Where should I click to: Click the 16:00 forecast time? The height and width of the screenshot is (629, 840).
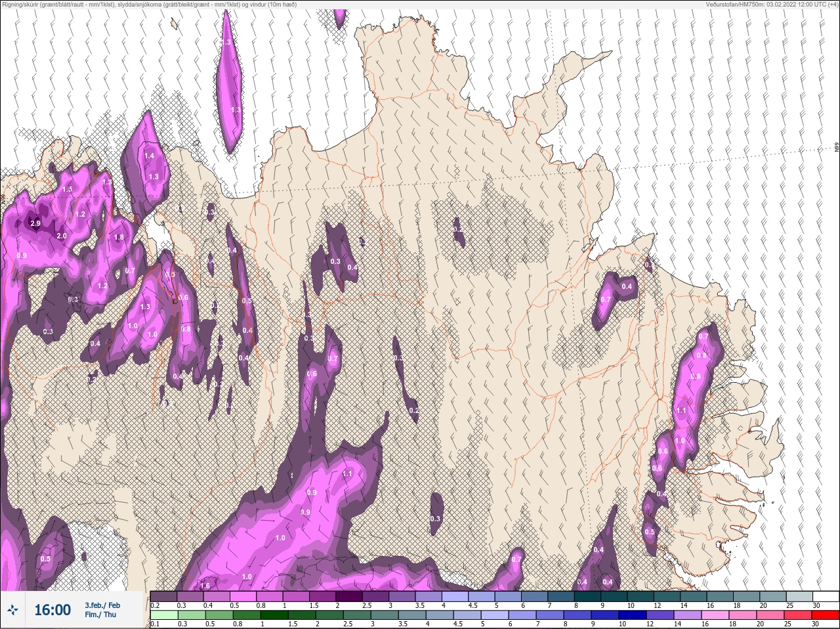coord(52,610)
